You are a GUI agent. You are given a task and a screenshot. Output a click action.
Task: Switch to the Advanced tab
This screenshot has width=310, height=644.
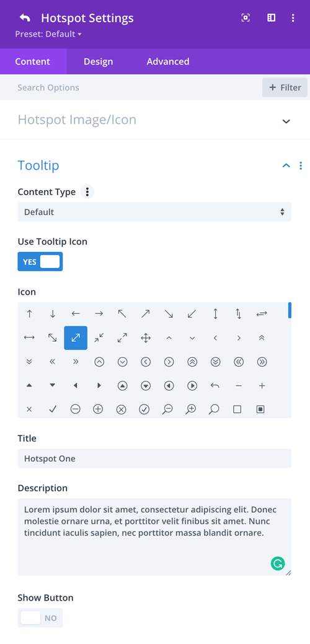[x=168, y=61]
